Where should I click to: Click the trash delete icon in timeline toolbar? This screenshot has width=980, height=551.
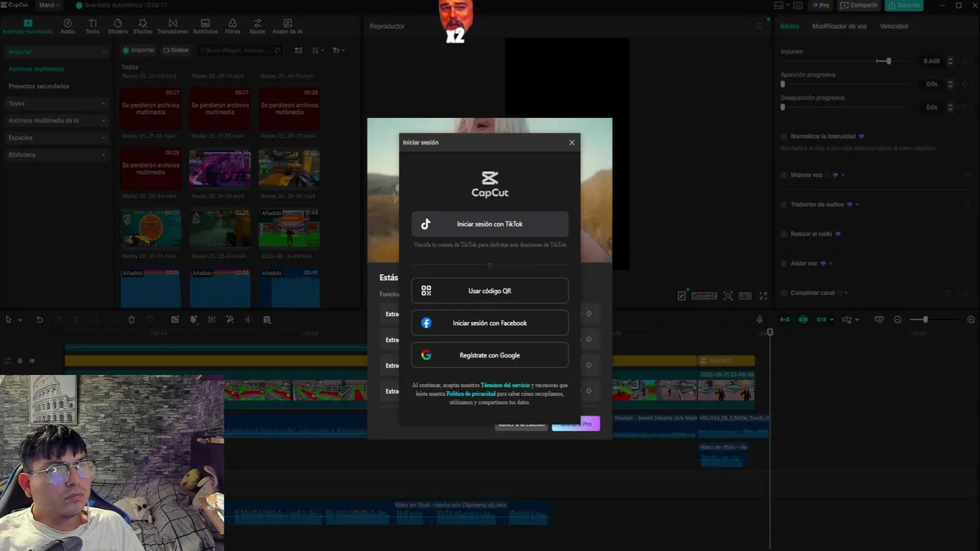131,319
